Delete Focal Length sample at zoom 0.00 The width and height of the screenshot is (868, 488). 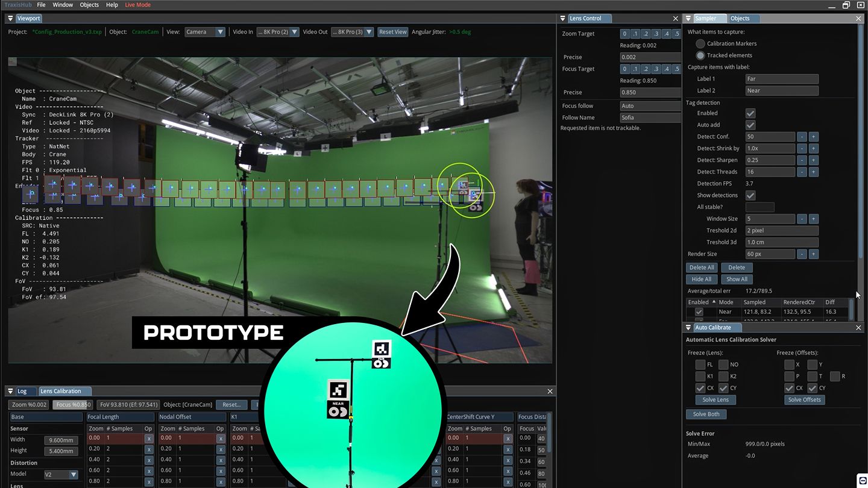[x=149, y=439]
